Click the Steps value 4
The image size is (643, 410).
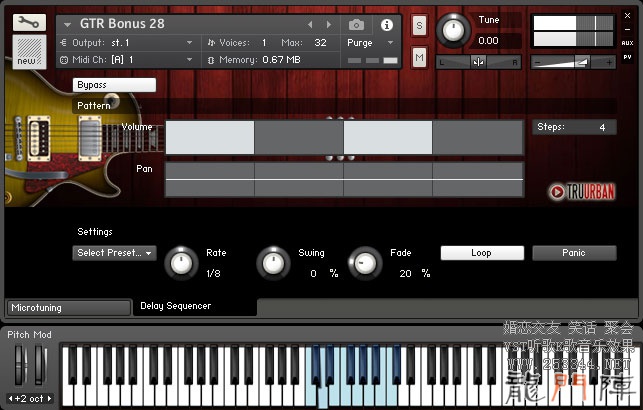(x=602, y=127)
